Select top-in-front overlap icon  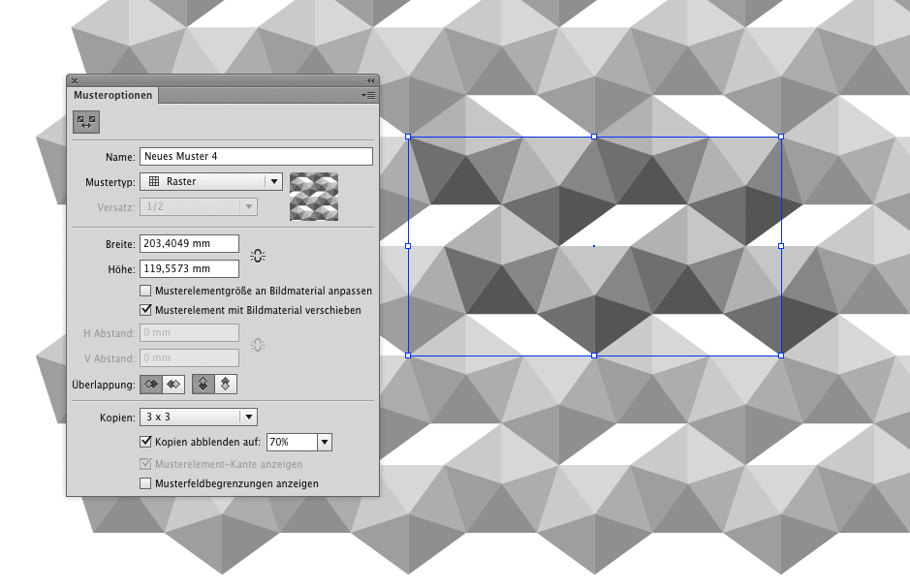point(204,384)
